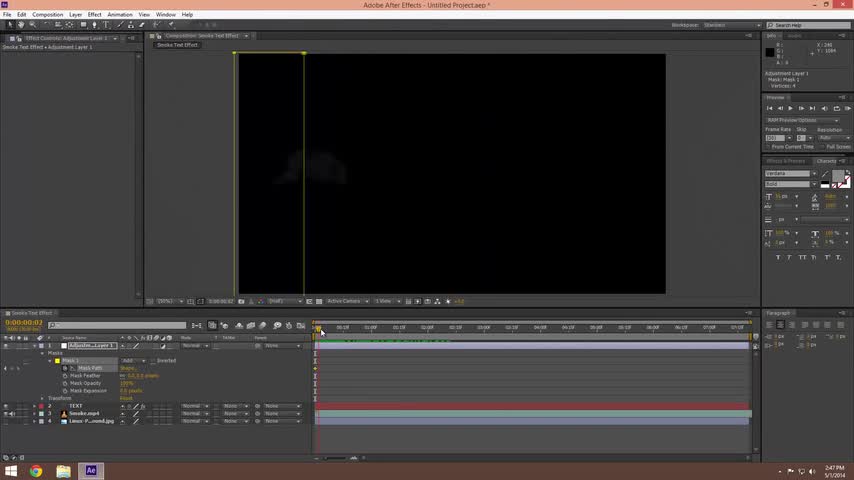Enable From Current Time checkbox
This screenshot has height=480, width=854.
click(768, 147)
